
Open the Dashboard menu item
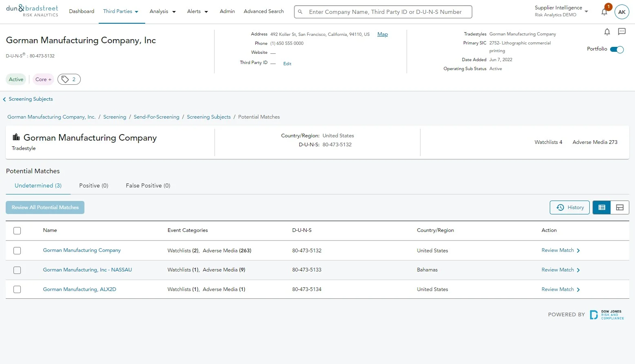click(82, 11)
